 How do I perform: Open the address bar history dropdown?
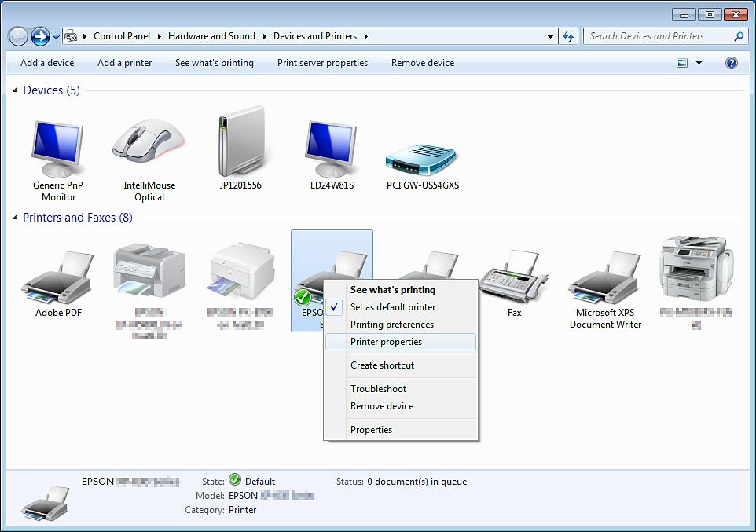[550, 37]
